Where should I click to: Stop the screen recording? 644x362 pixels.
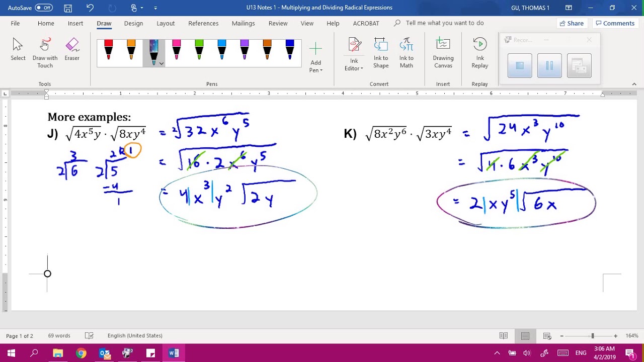pyautogui.click(x=520, y=65)
